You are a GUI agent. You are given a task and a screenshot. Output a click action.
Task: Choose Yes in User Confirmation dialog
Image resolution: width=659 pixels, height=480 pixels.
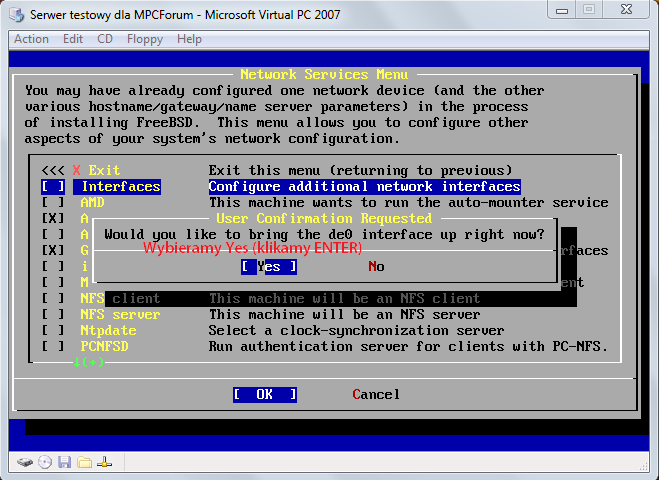pyautogui.click(x=269, y=266)
